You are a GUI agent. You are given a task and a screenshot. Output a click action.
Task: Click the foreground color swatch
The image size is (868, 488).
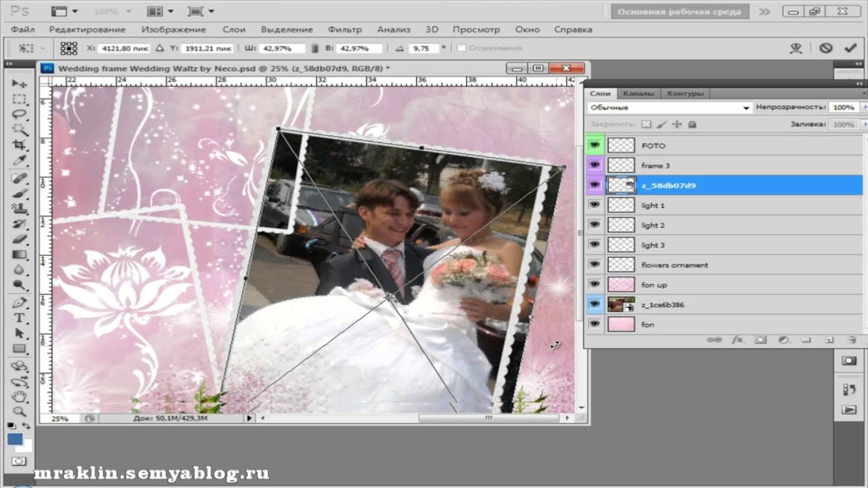[14, 439]
